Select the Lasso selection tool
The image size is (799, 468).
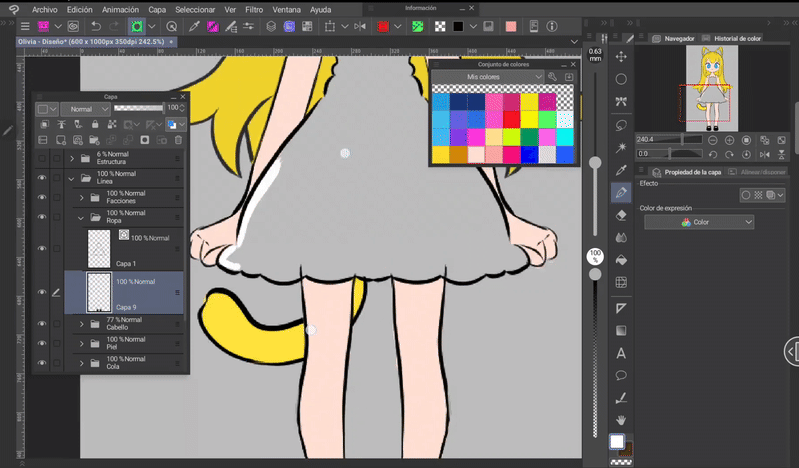[x=621, y=125]
